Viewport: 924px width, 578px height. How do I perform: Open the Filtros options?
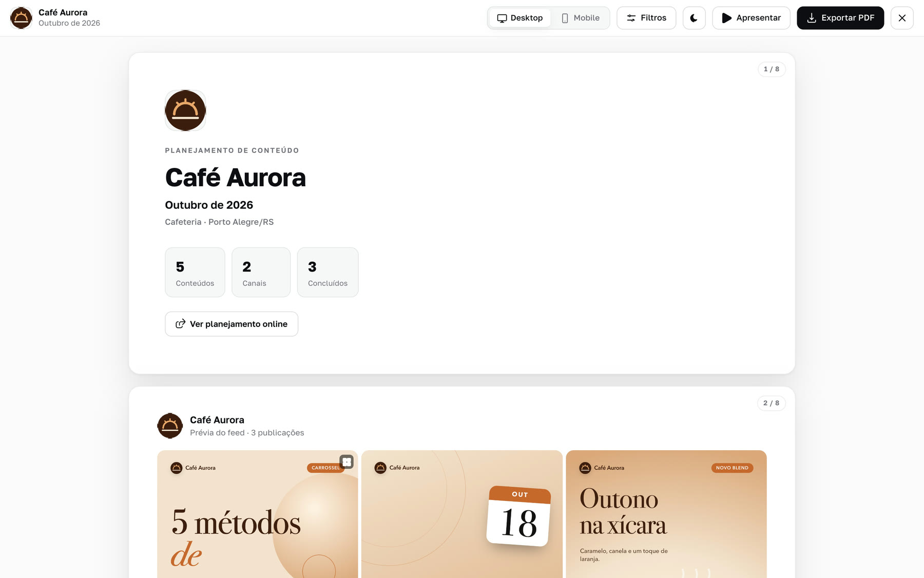coord(646,18)
